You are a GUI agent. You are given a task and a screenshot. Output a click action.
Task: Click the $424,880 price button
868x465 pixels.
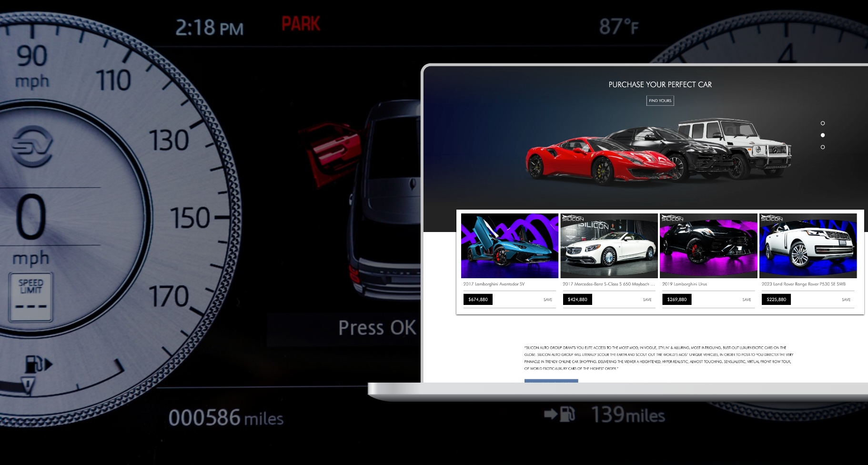pyautogui.click(x=577, y=300)
